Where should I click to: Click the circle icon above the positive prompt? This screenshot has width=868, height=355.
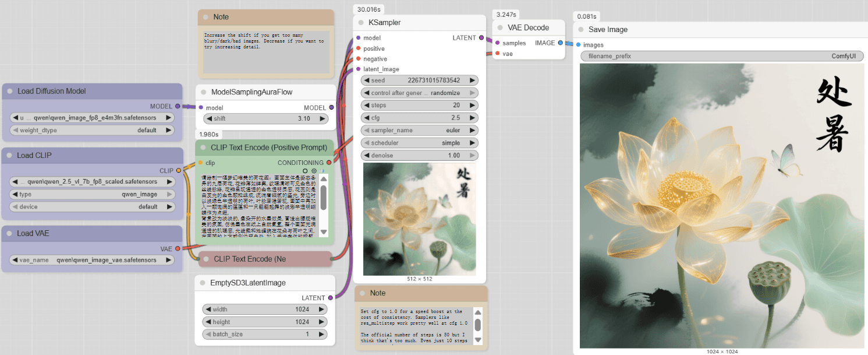[305, 171]
